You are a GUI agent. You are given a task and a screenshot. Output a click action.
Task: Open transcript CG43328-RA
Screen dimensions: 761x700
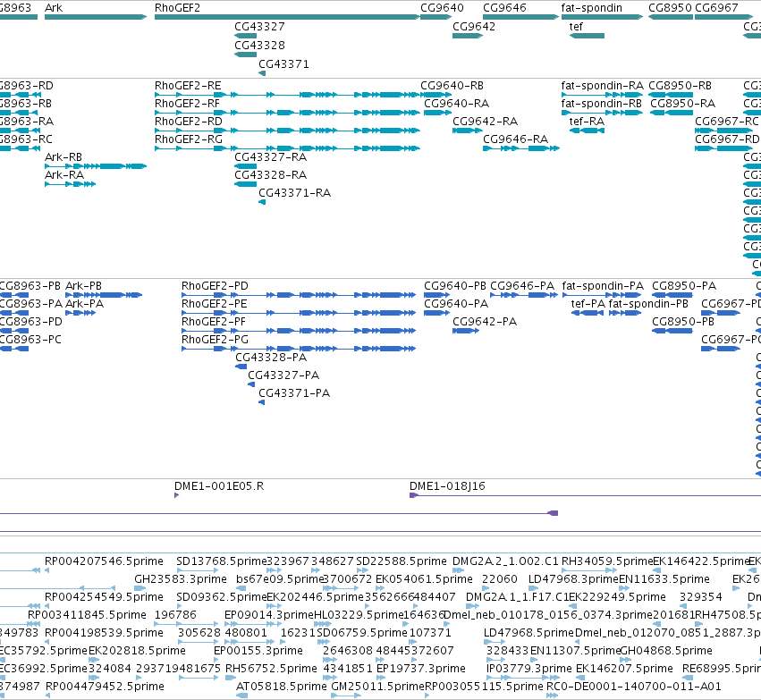[x=246, y=184]
